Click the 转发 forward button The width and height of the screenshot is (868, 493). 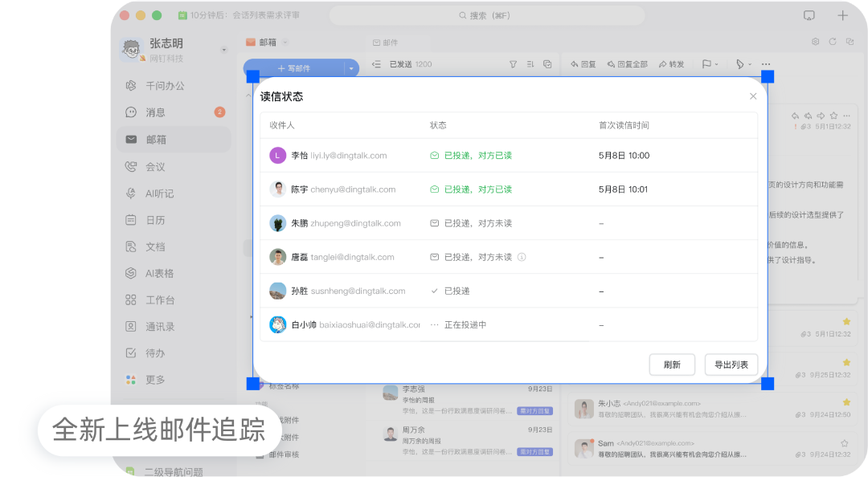point(671,64)
